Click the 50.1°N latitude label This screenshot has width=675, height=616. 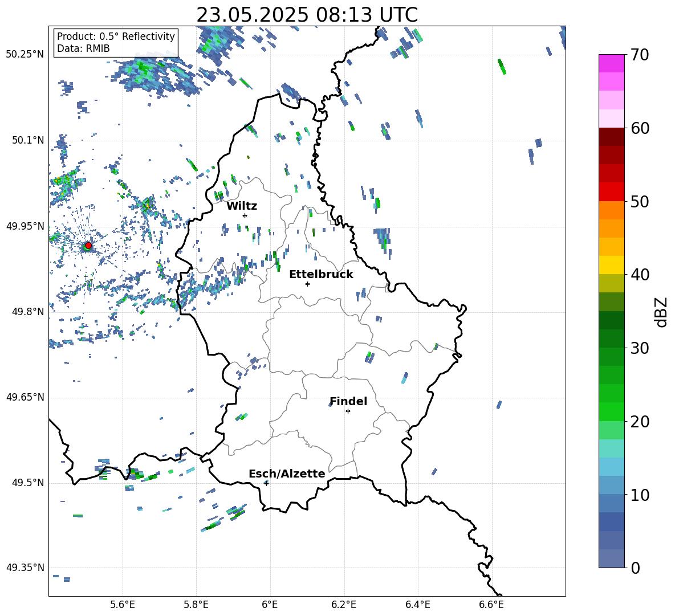click(28, 140)
